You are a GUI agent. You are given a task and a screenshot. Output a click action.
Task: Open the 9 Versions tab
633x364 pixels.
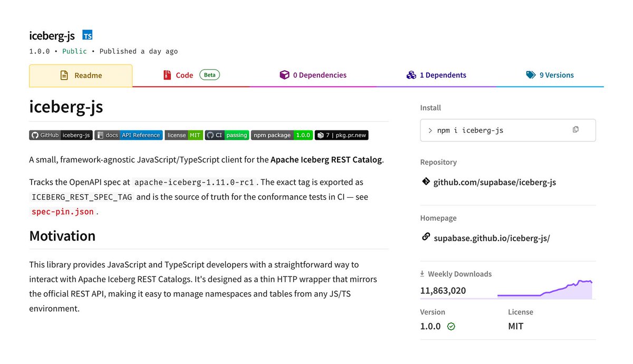click(x=550, y=75)
